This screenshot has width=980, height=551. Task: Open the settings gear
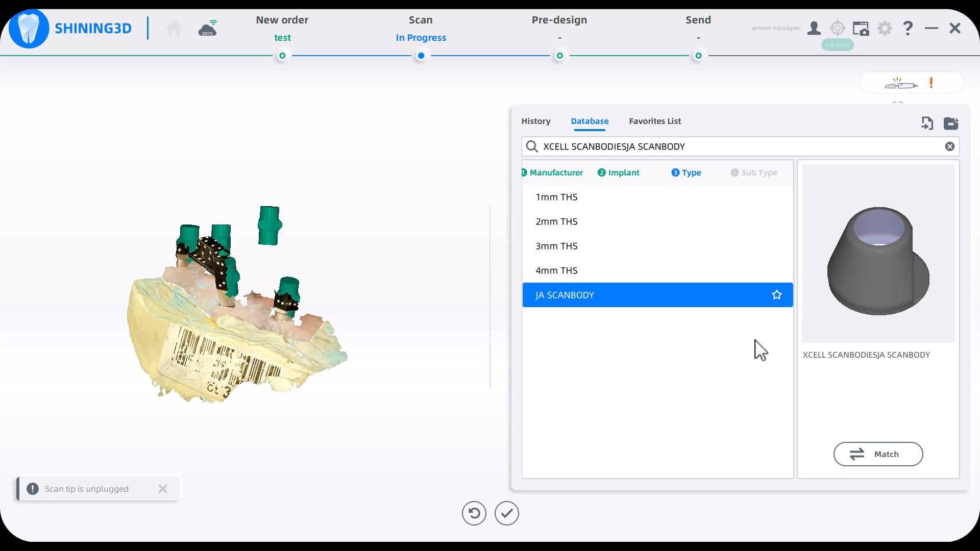(885, 28)
